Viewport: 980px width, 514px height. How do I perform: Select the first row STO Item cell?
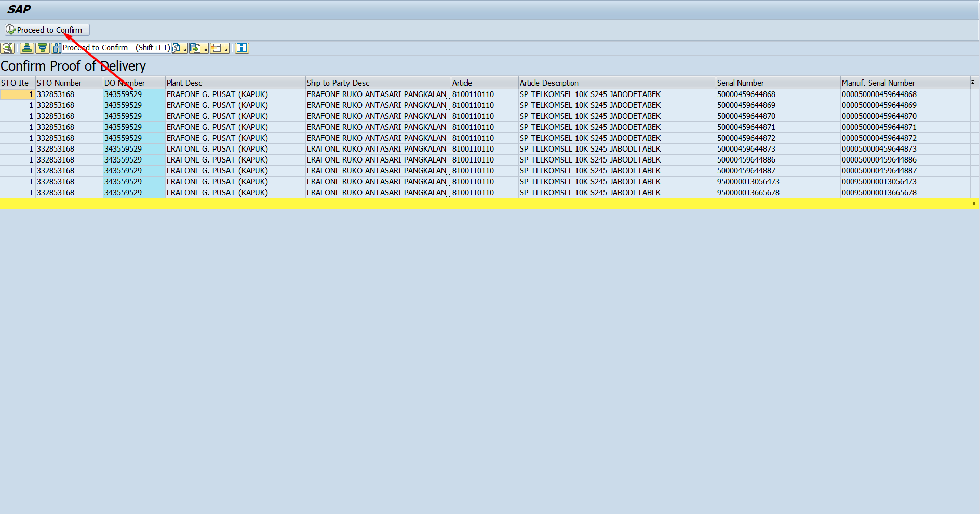coord(17,94)
